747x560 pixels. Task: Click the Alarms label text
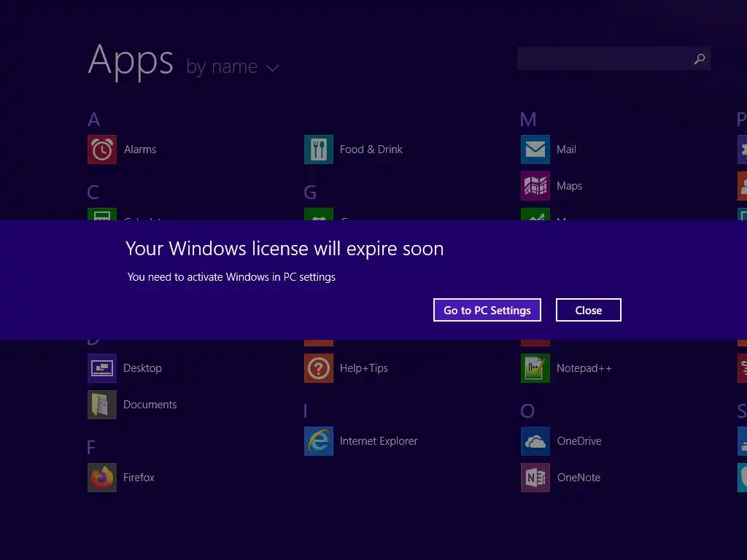tap(140, 149)
